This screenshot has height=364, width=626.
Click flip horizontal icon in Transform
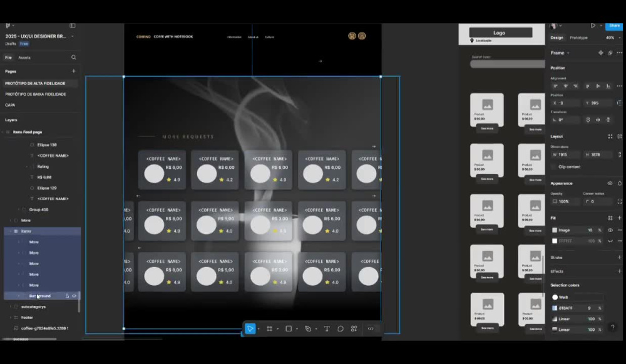point(598,119)
